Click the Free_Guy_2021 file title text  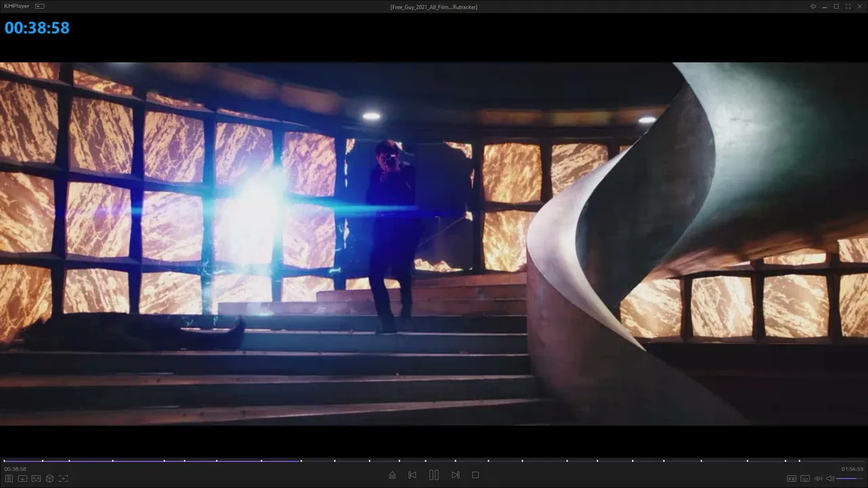pyautogui.click(x=434, y=7)
